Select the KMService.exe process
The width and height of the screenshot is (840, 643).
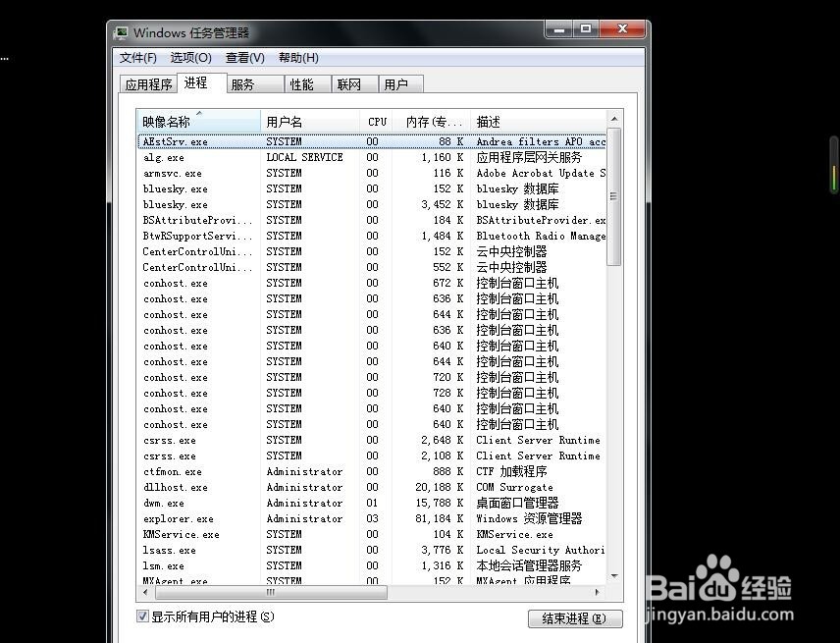372,534
